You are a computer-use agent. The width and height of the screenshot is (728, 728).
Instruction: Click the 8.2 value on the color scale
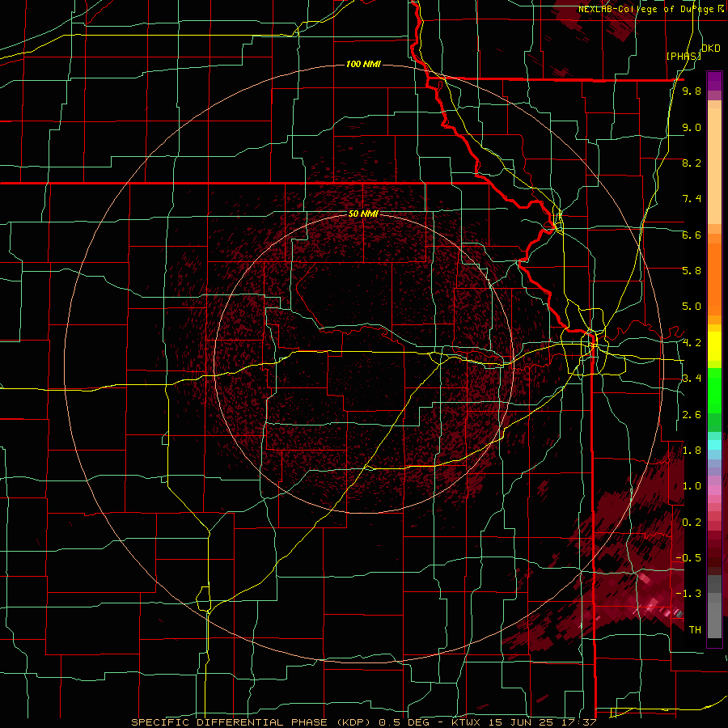tap(692, 163)
